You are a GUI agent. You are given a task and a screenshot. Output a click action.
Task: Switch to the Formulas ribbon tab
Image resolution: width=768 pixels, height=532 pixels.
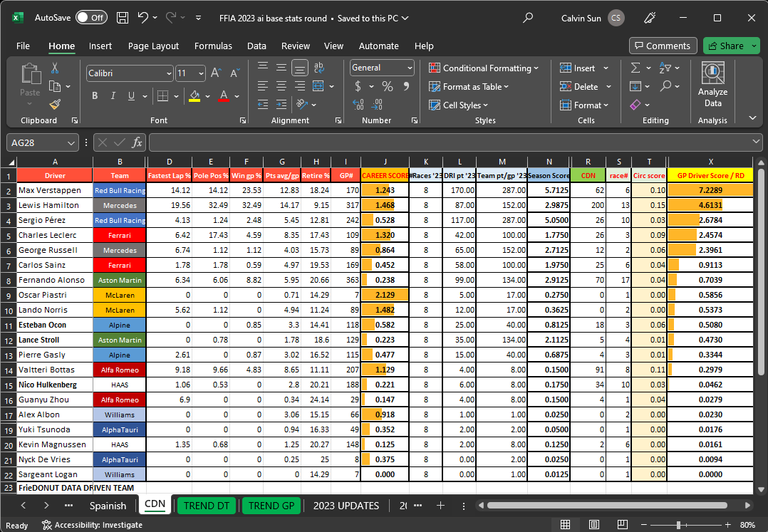tap(213, 46)
